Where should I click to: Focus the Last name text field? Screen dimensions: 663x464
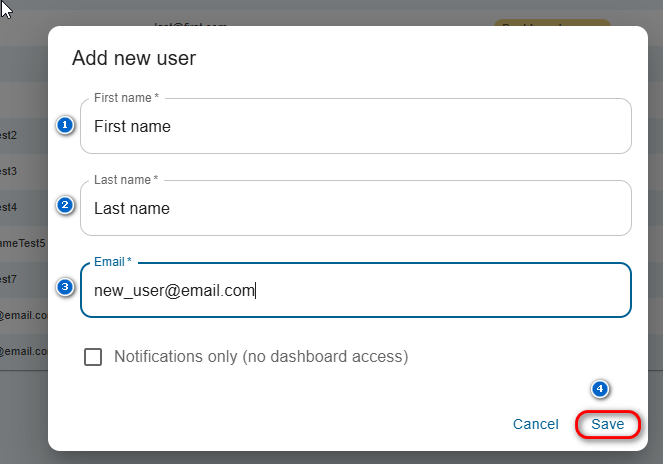click(x=355, y=209)
